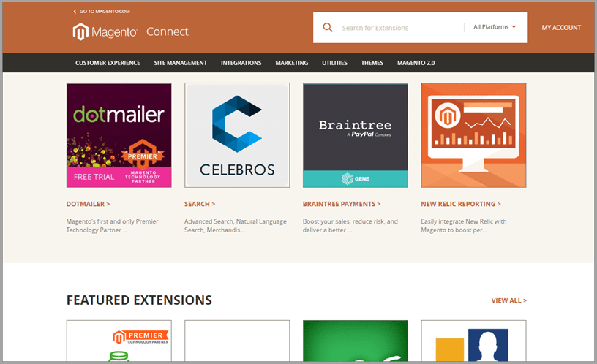The height and width of the screenshot is (364, 597).
Task: Open the Site Management menu
Action: 181,63
